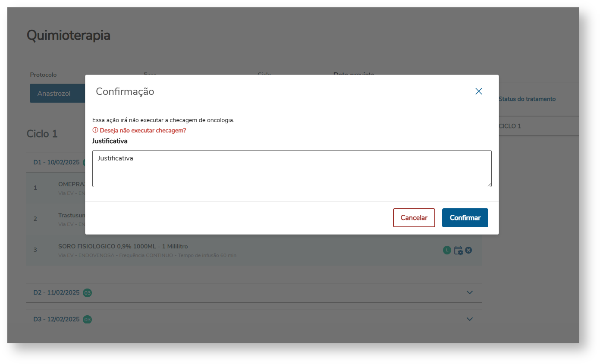
Task: Click the SORO FISIOLOGICO 0,9% 1000ML item
Action: coord(123,247)
